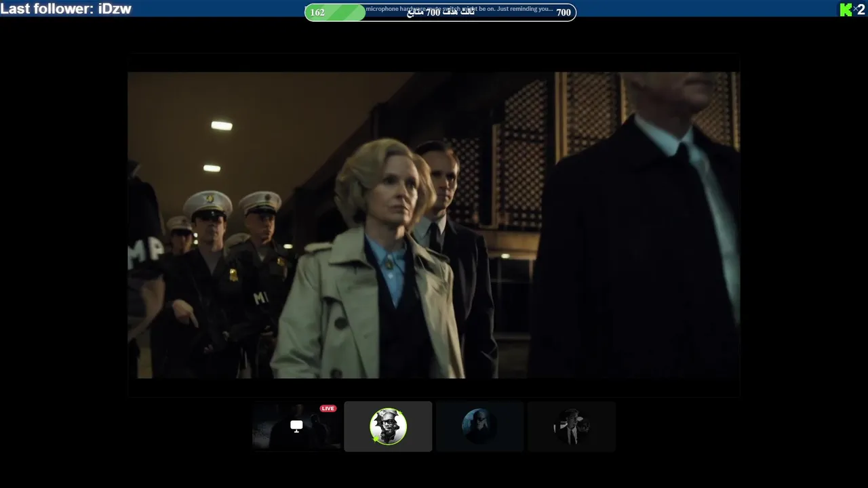Click the 162 current follower count

pyautogui.click(x=317, y=12)
